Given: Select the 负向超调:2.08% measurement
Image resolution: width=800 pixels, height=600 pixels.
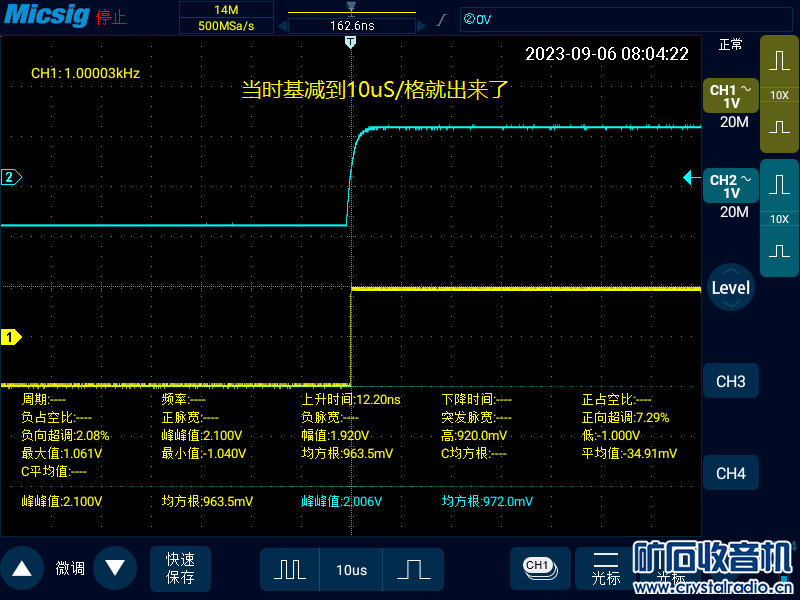Looking at the screenshot, I should pos(65,436).
